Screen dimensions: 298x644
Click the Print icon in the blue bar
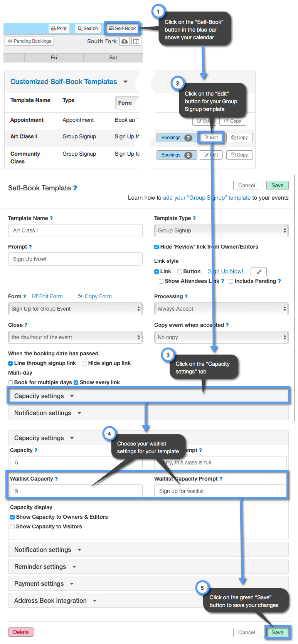click(59, 28)
